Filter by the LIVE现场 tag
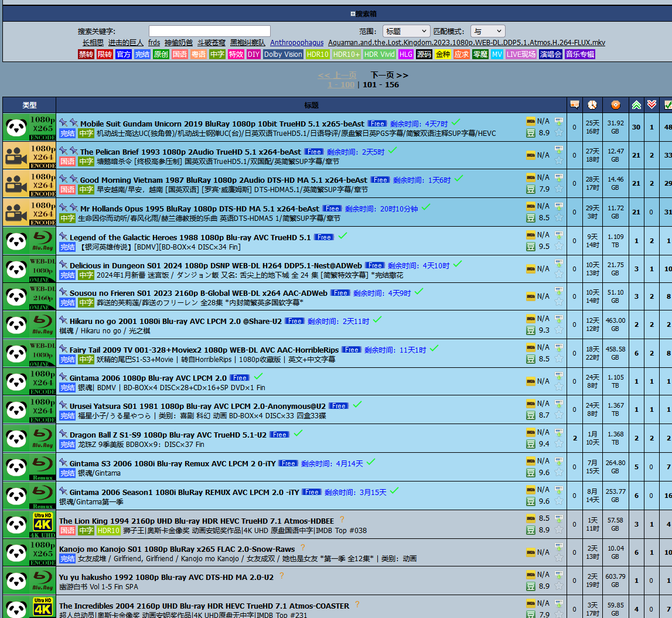Image resolution: width=672 pixels, height=618 pixels. tap(521, 54)
